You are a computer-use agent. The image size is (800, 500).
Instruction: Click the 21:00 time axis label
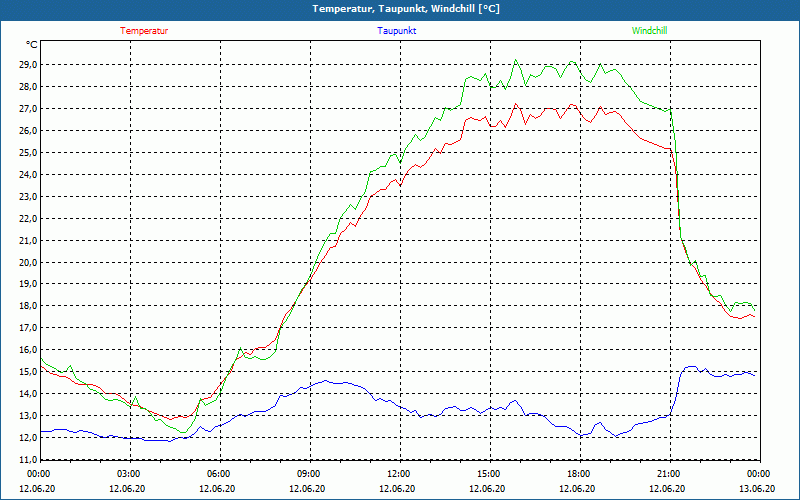click(x=669, y=474)
